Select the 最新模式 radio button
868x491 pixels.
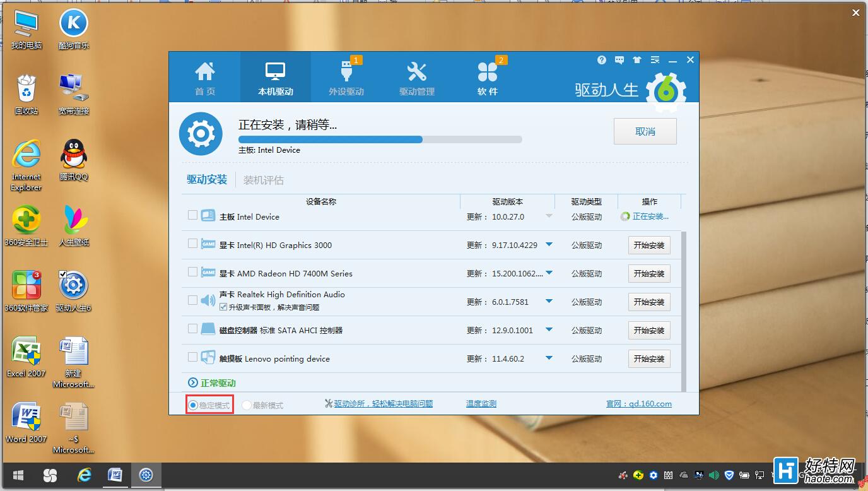[x=247, y=405]
